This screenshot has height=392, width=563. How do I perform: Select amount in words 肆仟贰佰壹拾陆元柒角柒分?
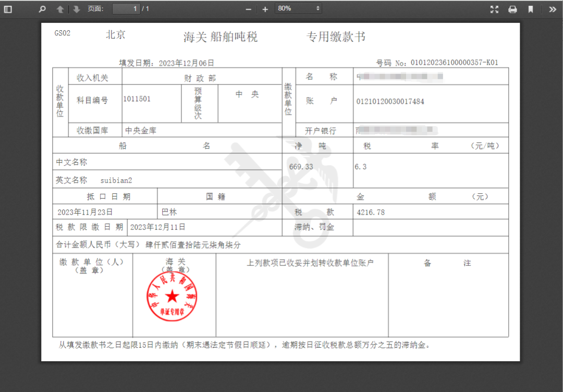193,245
